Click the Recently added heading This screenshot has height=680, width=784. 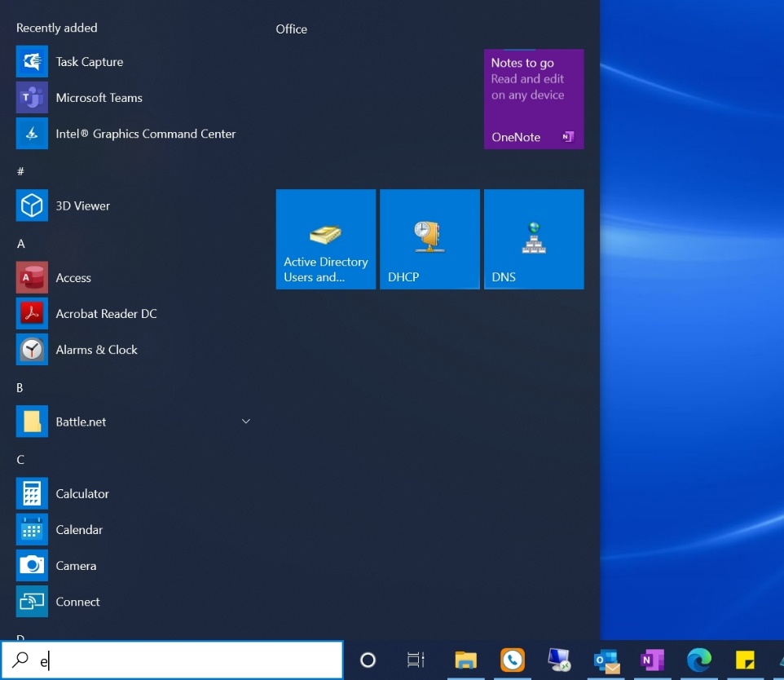point(57,28)
